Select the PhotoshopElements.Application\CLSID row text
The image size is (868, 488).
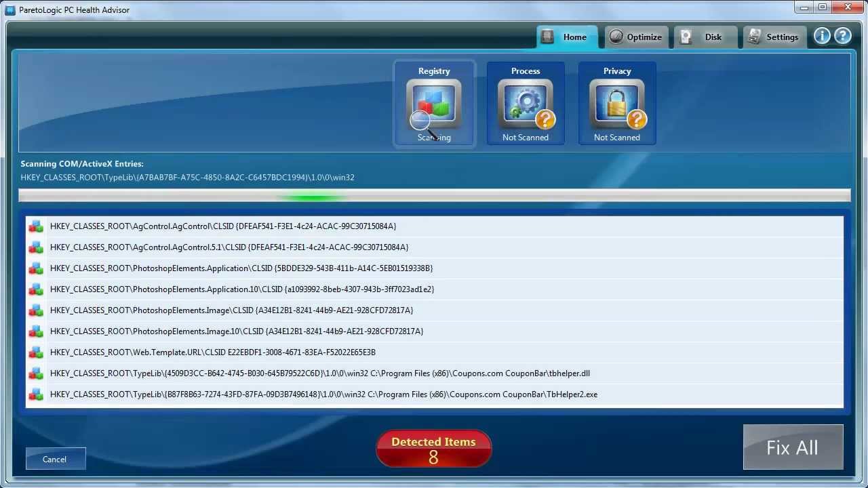(x=241, y=268)
